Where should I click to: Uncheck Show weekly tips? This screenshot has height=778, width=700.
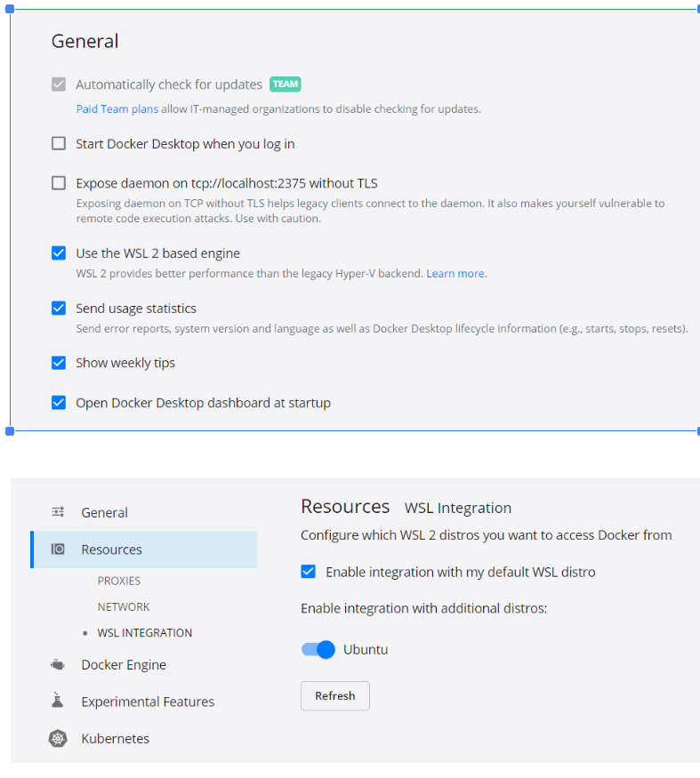pos(59,363)
